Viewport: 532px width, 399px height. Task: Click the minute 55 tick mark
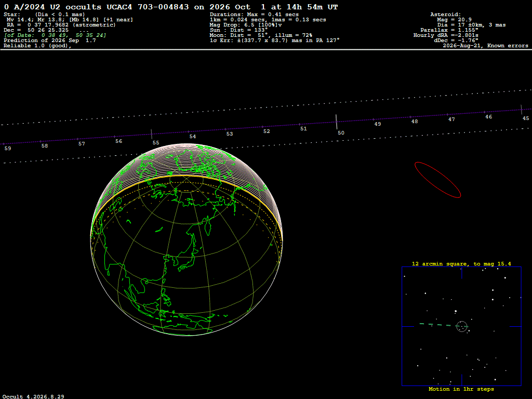pyautogui.click(x=151, y=135)
